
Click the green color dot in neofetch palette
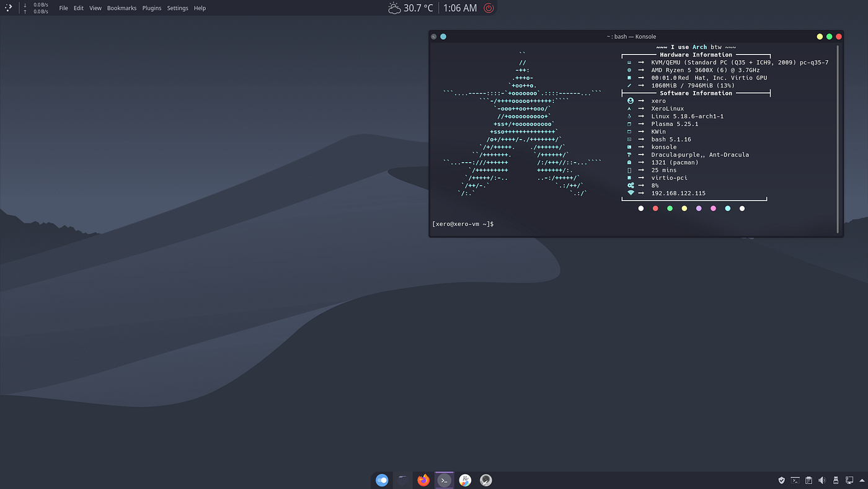pyautogui.click(x=670, y=209)
